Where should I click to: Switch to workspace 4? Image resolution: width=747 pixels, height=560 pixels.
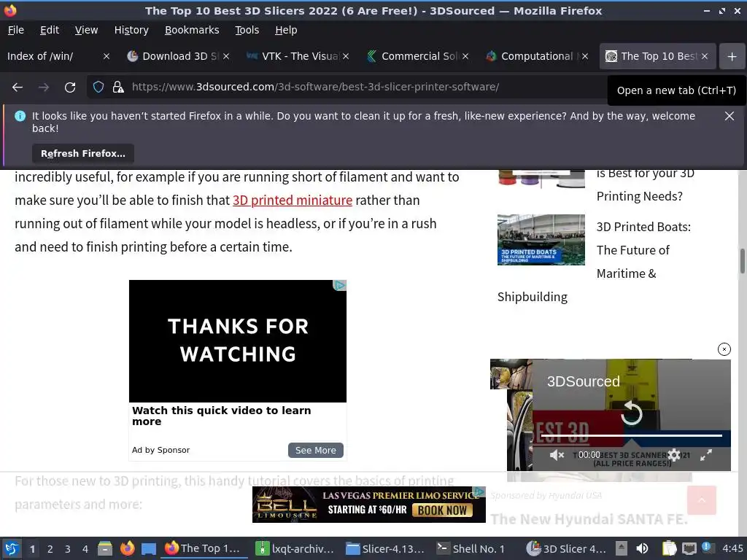click(85, 548)
